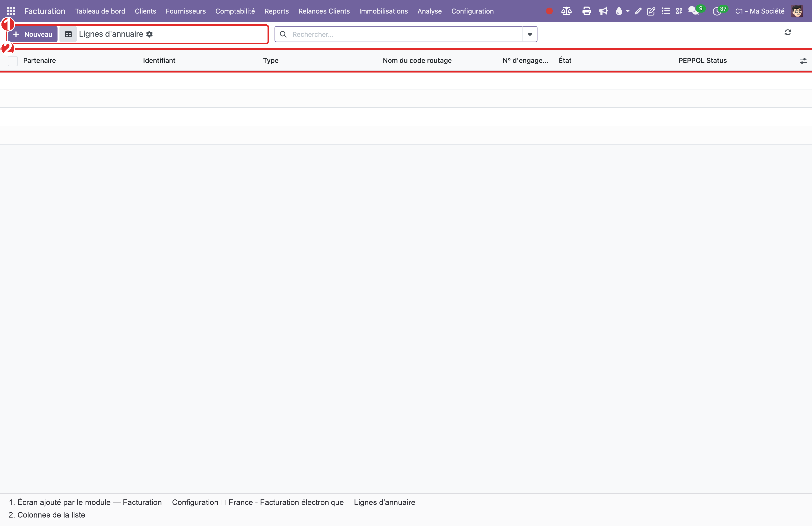Click the refresh icon below navbar

pyautogui.click(x=787, y=32)
